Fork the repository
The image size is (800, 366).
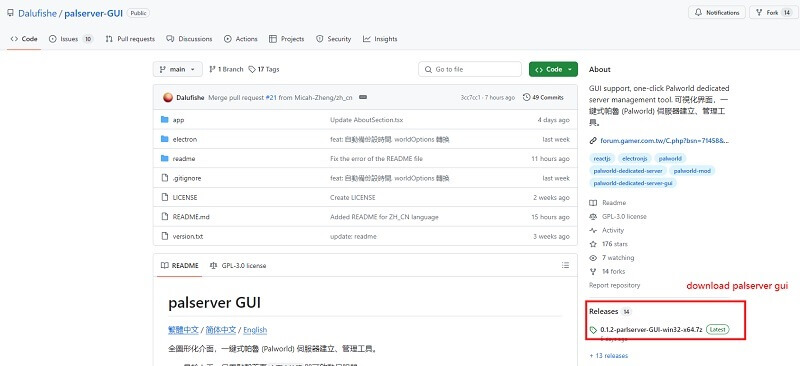(x=772, y=13)
